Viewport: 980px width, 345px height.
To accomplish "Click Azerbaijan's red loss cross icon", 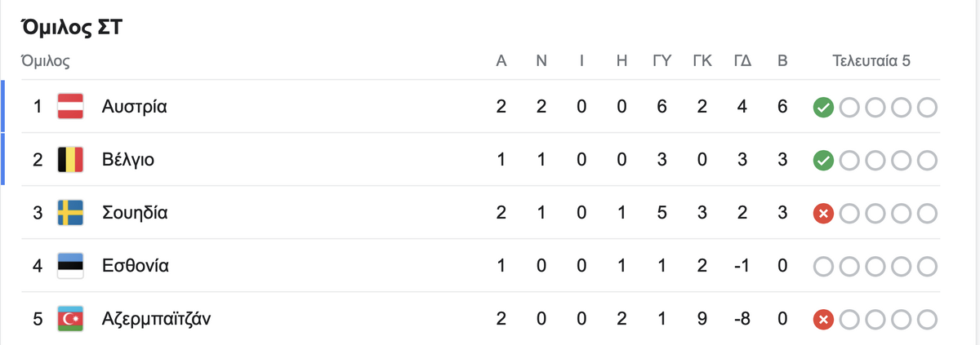I will click(x=823, y=319).
